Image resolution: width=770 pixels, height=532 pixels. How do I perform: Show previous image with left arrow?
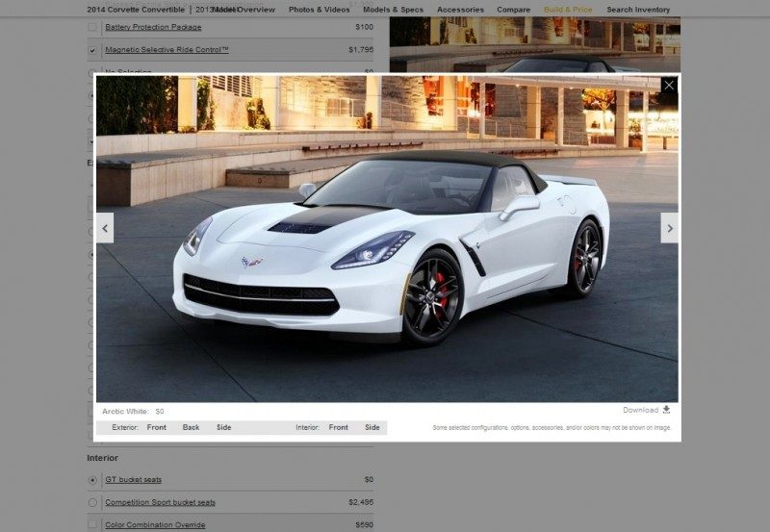tap(105, 228)
